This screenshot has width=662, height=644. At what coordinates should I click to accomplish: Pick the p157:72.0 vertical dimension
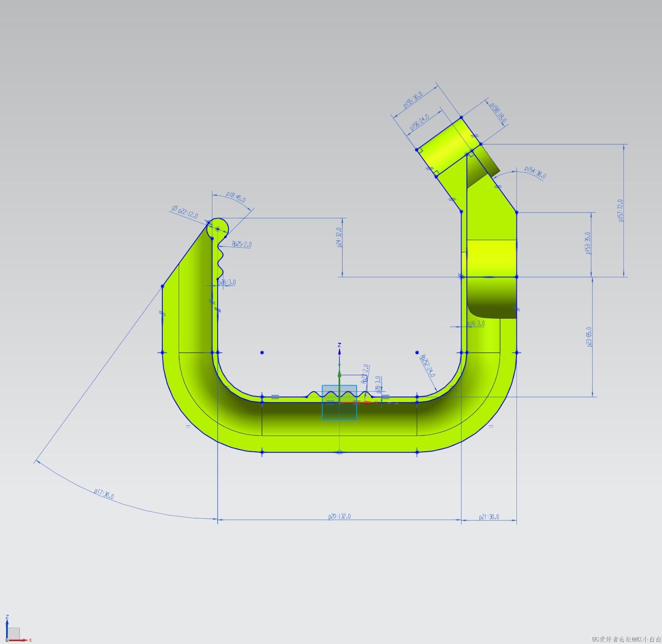coord(621,211)
